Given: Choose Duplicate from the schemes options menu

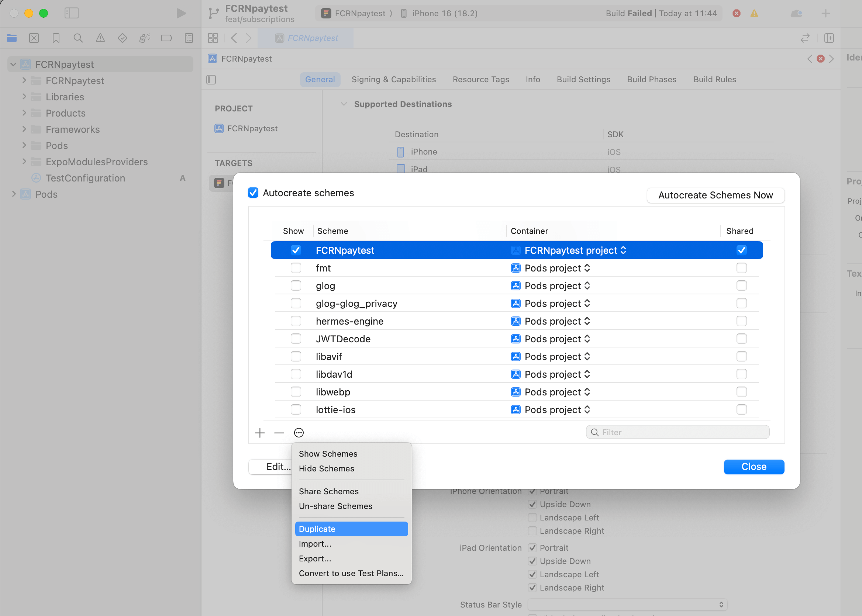Looking at the screenshot, I should (x=351, y=529).
